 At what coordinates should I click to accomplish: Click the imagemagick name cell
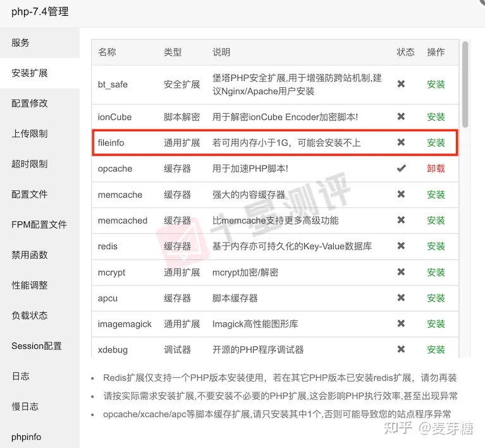tap(125, 324)
